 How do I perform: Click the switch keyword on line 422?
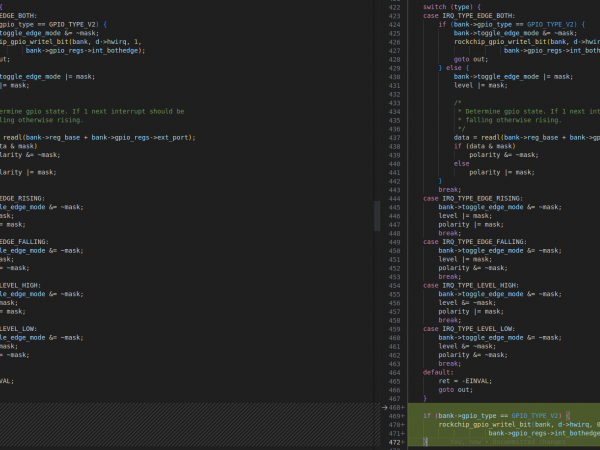click(435, 7)
